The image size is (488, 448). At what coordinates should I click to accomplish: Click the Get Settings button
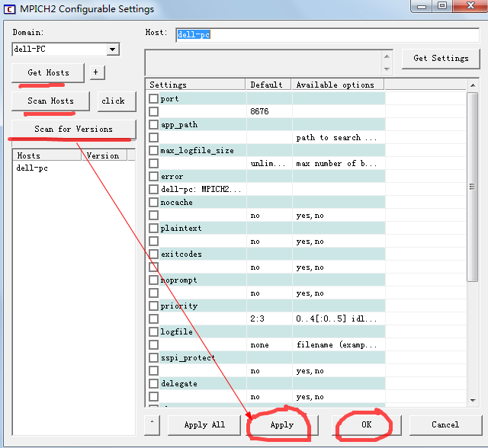441,59
